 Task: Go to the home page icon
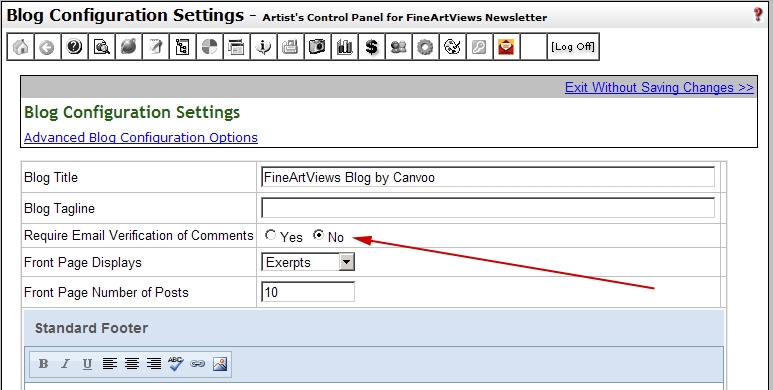click(x=21, y=47)
